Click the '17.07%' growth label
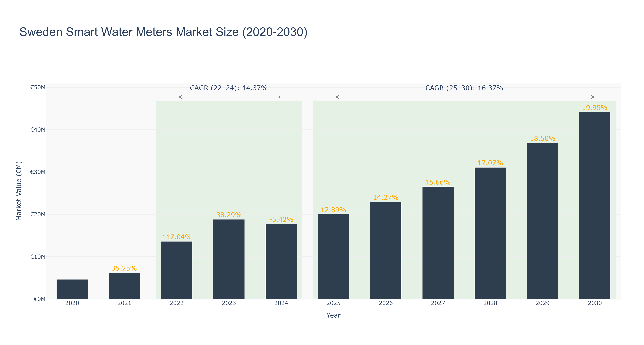This screenshot has width=644, height=345. click(x=490, y=163)
